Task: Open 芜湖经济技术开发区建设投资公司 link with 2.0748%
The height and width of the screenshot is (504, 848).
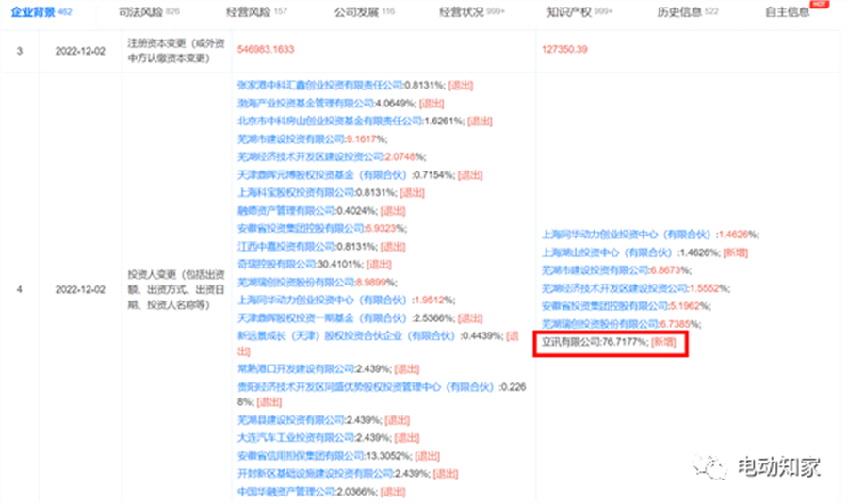Action: (310, 156)
